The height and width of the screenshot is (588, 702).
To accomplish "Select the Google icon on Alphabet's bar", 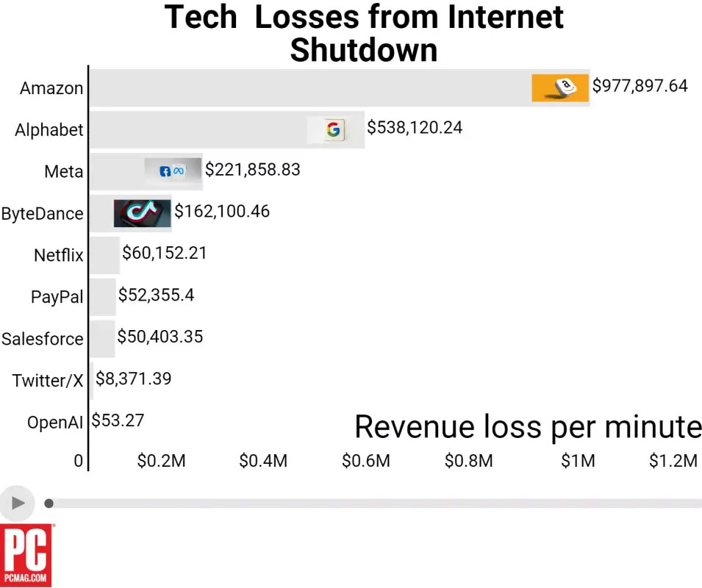I will 334,129.
